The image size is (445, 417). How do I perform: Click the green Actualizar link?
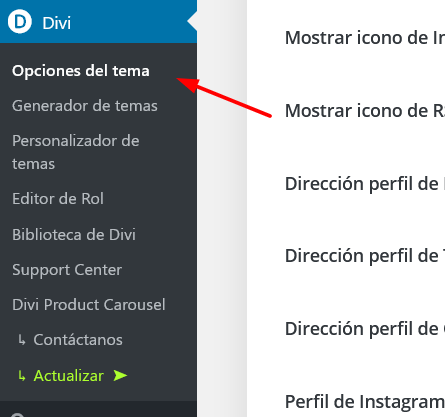pyautogui.click(x=69, y=376)
